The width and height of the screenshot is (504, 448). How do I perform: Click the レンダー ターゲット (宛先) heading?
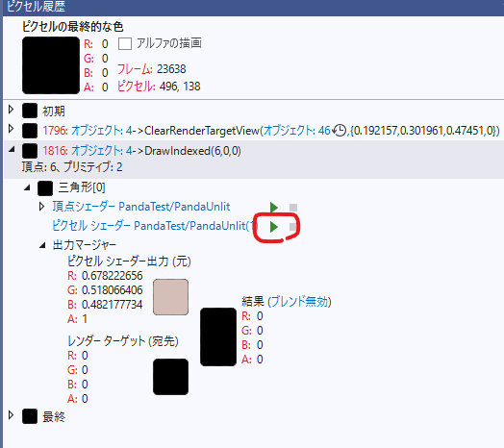(123, 341)
